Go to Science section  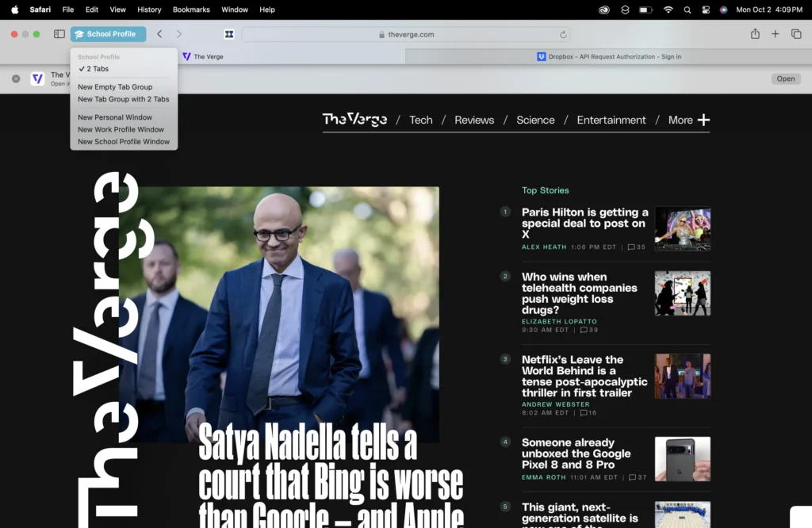pos(535,120)
